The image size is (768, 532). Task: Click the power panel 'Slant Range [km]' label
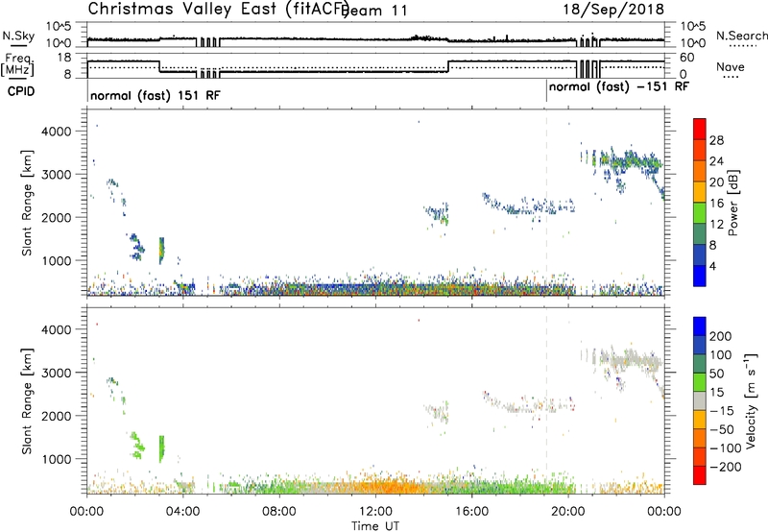coord(27,203)
